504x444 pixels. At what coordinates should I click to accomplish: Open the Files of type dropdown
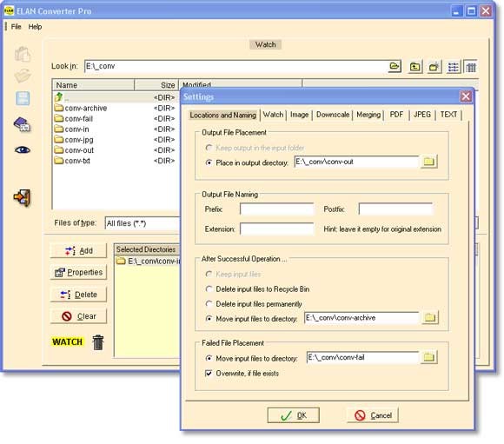coord(143,223)
